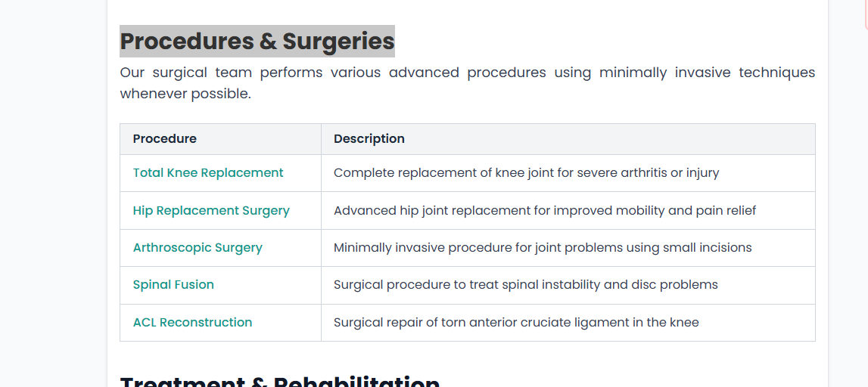Click the highlighted Procedures & Surgeries heading
The width and height of the screenshot is (868, 387).
[257, 42]
